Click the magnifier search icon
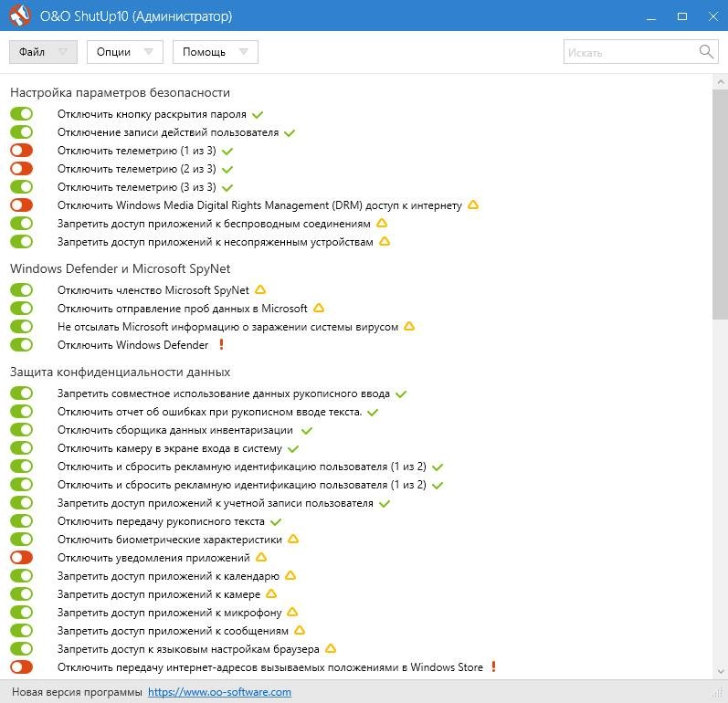 (706, 51)
